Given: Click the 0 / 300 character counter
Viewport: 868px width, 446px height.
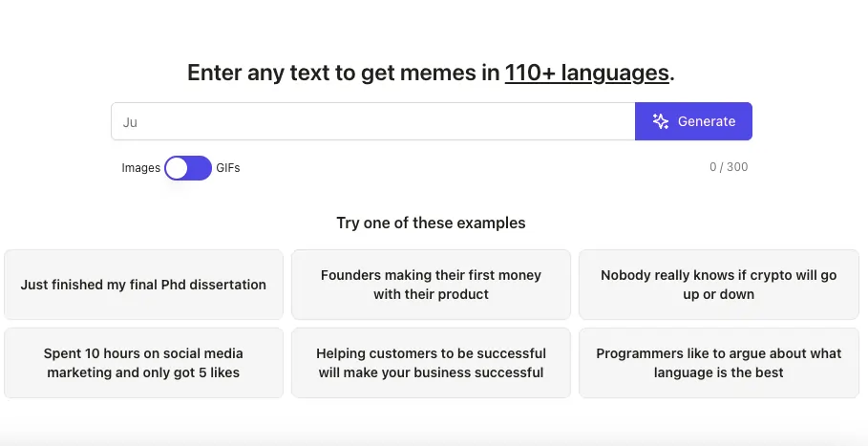Looking at the screenshot, I should coord(729,166).
